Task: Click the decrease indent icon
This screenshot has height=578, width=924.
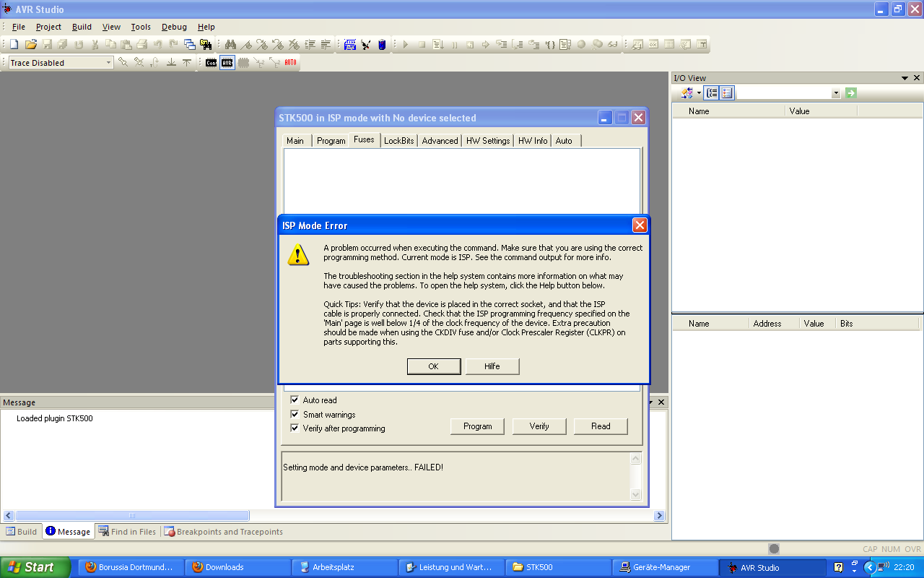Action: tap(326, 45)
